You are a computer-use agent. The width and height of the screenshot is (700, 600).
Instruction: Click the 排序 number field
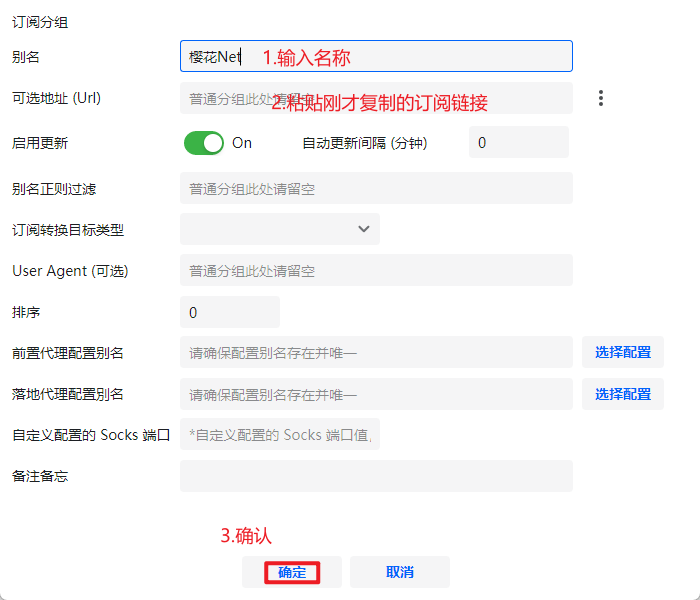229,312
